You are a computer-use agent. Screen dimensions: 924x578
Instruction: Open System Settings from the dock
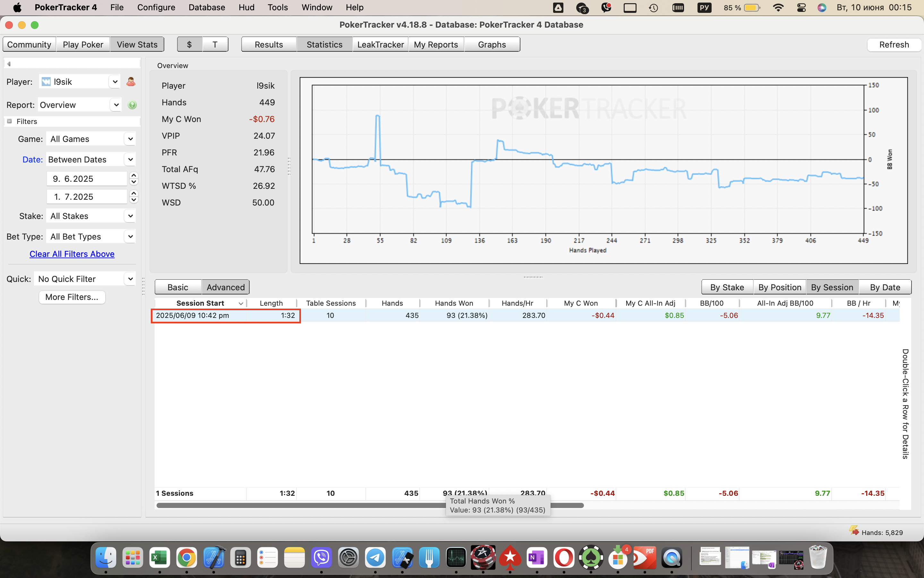click(349, 558)
